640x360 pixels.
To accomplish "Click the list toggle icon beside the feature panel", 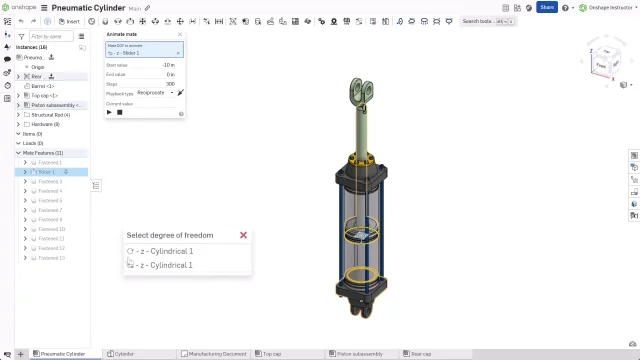I will click(x=96, y=186).
